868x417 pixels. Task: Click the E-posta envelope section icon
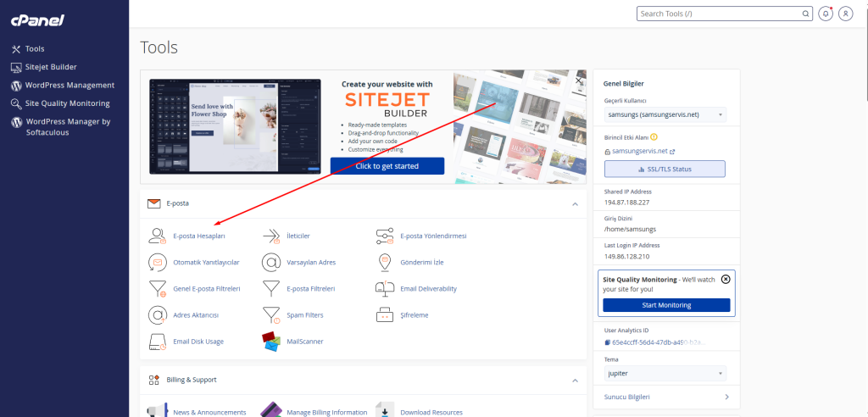[x=154, y=203]
